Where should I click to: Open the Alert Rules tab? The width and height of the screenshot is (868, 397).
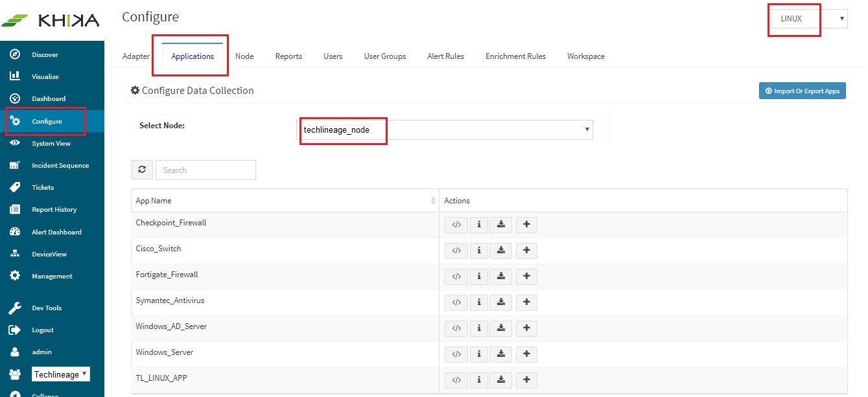coord(446,56)
